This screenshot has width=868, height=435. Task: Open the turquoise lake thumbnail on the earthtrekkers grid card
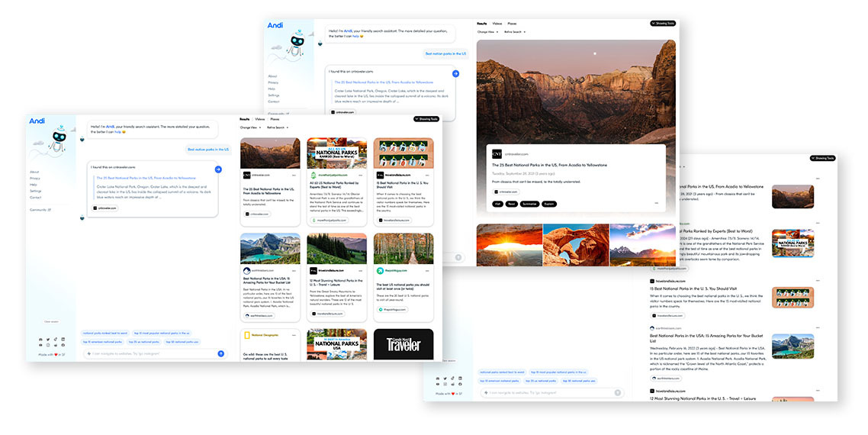tap(270, 248)
